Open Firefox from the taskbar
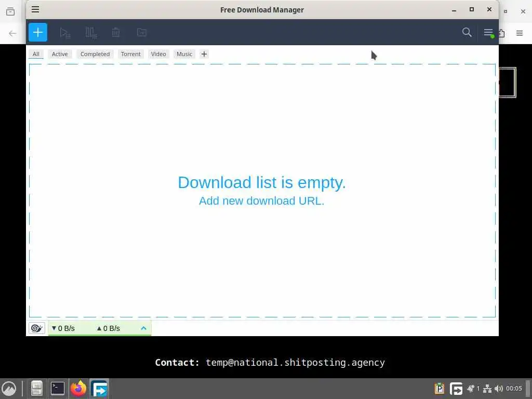 coord(78,389)
